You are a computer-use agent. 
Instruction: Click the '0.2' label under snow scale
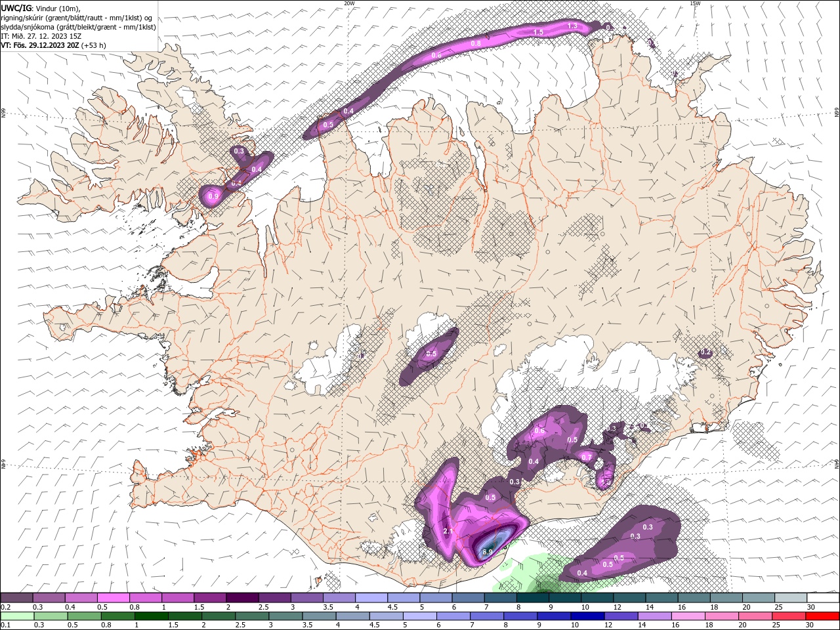pyautogui.click(x=5, y=607)
